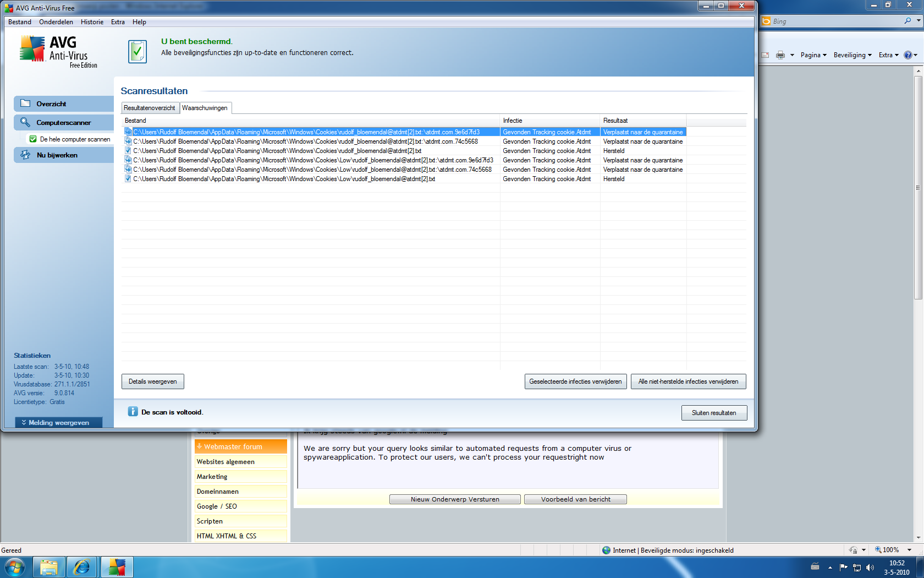924x578 pixels.
Task: Click file icon of the Cookies\Low atdmt.com.9e6d7fd3 row
Action: (128, 160)
